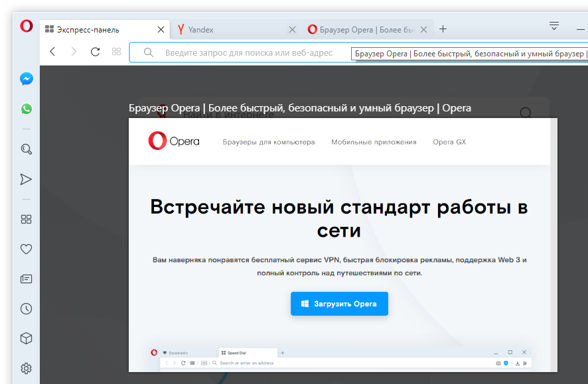
Task: Click the preview page vertical scrollbar
Action: point(554,245)
